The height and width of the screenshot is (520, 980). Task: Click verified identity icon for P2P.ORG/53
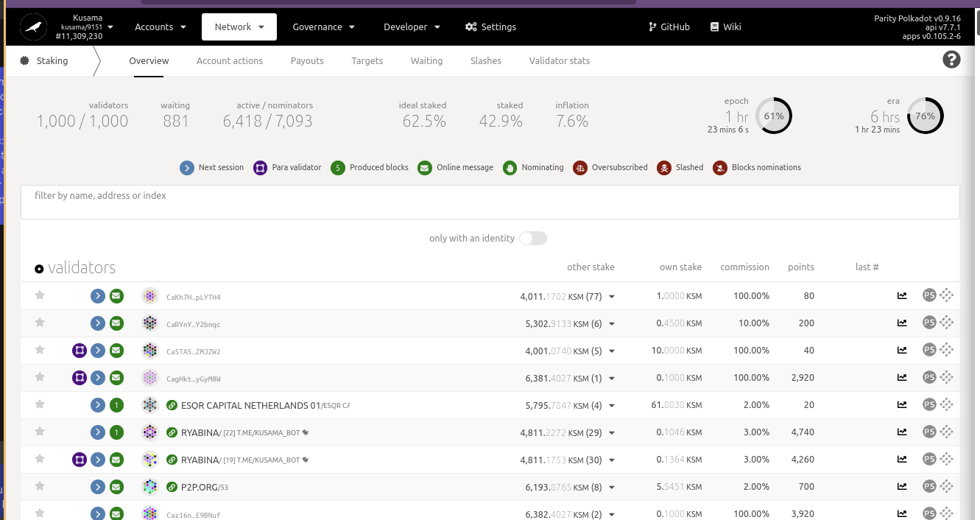pyautogui.click(x=172, y=487)
